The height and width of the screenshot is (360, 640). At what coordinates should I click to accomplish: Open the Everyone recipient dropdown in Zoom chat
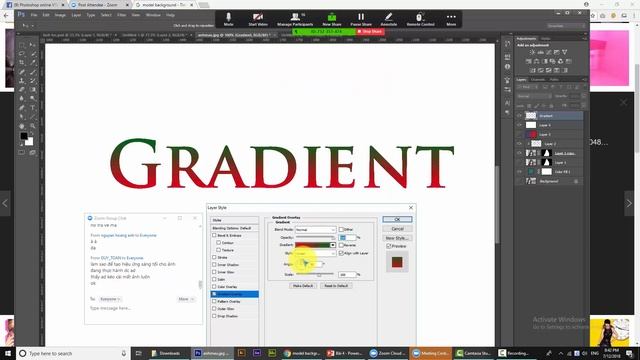point(111,299)
